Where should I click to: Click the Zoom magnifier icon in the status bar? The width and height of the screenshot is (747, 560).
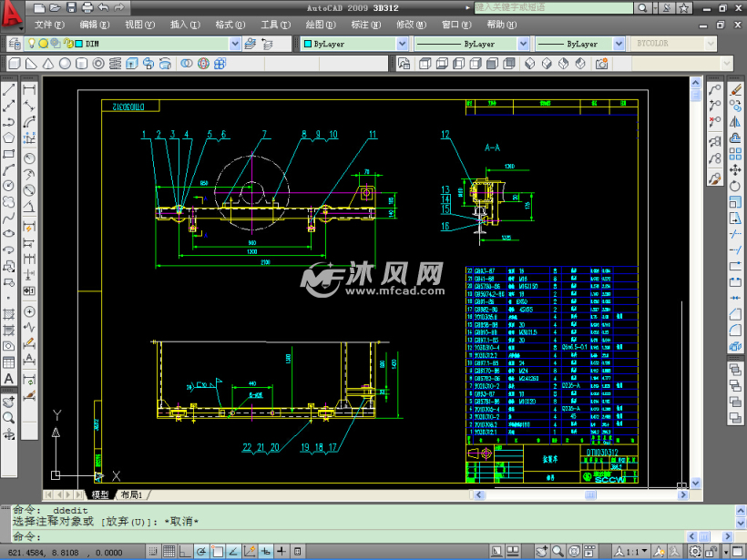(x=557, y=551)
